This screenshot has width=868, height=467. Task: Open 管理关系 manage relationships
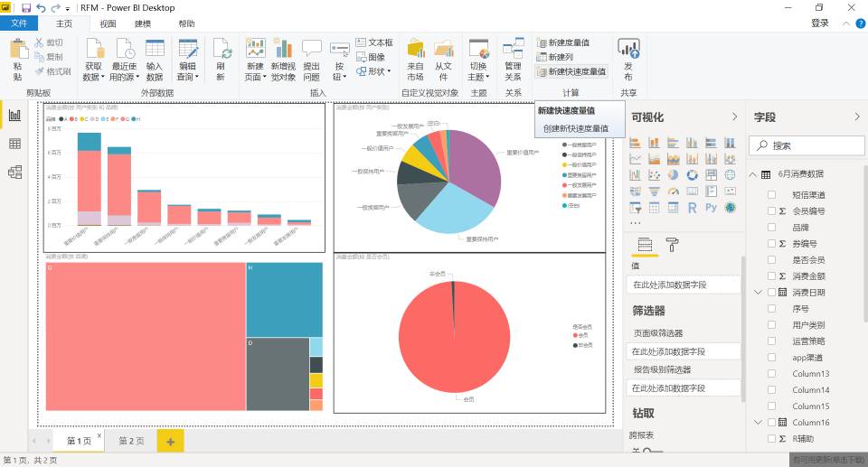pos(514,60)
